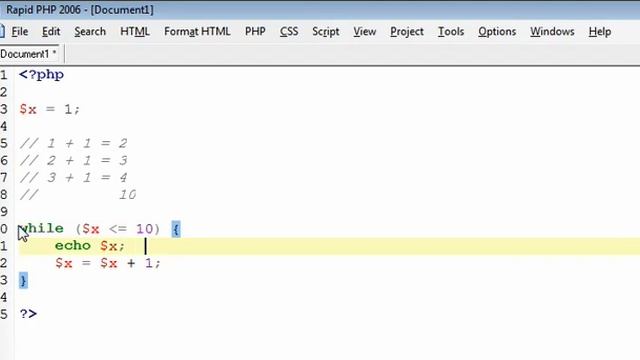640x360 pixels.
Task: Open the Help menu
Action: 600,32
